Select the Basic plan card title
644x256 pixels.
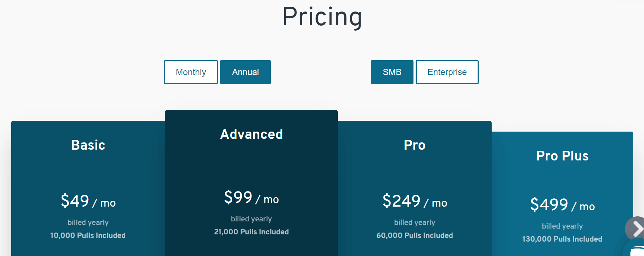click(x=88, y=145)
